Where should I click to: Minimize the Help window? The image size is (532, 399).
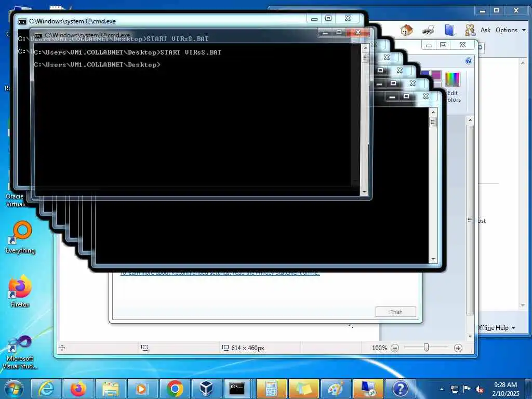pos(483,11)
